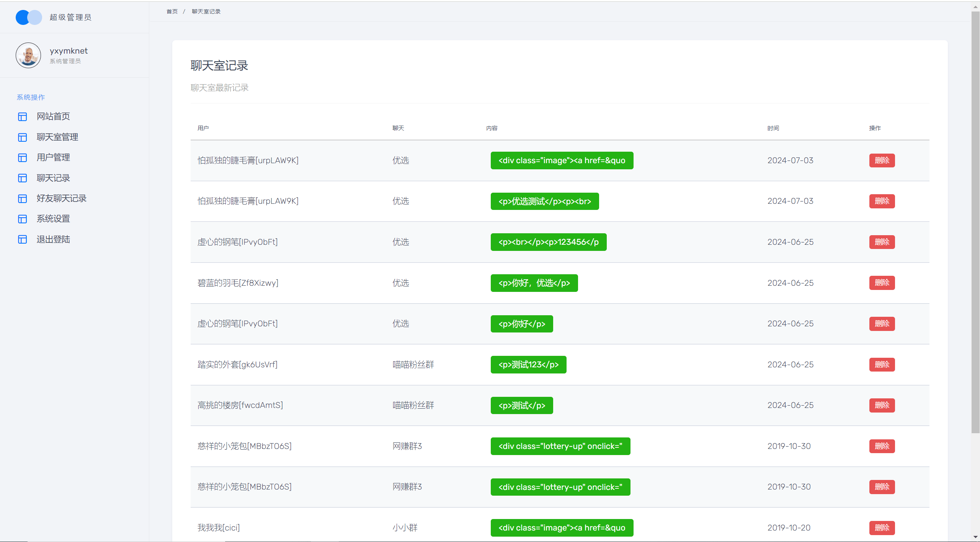
Task: Select 好友聊天记录 menu entry
Action: [x=62, y=198]
